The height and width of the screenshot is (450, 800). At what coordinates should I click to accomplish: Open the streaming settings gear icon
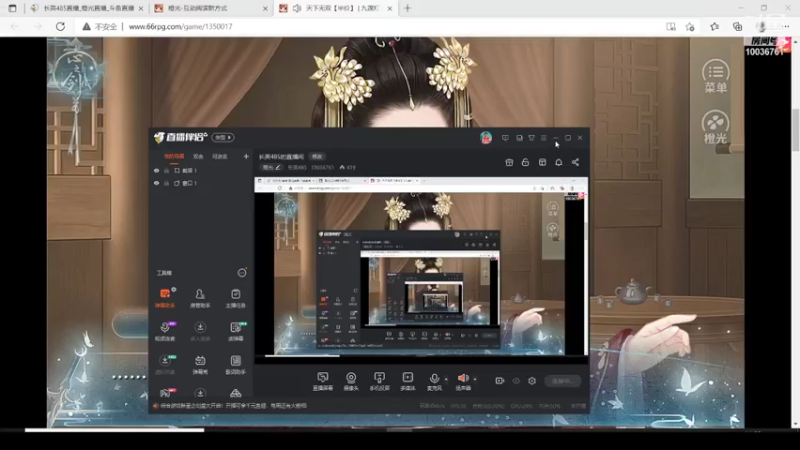coord(532,381)
